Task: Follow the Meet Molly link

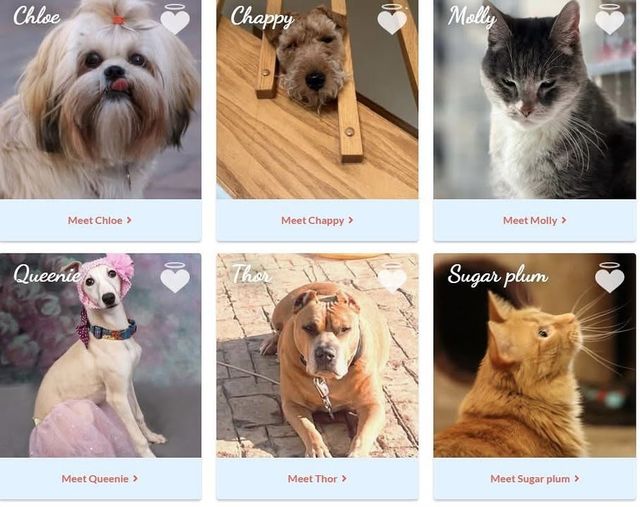Action: pos(535,220)
